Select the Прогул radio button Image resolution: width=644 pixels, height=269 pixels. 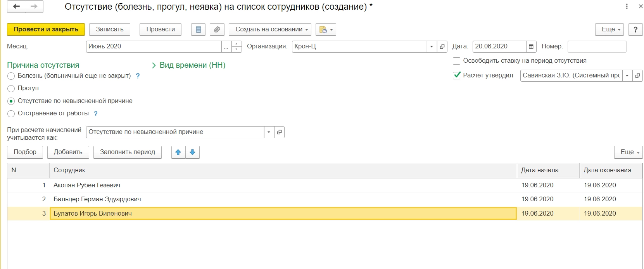[x=11, y=89]
